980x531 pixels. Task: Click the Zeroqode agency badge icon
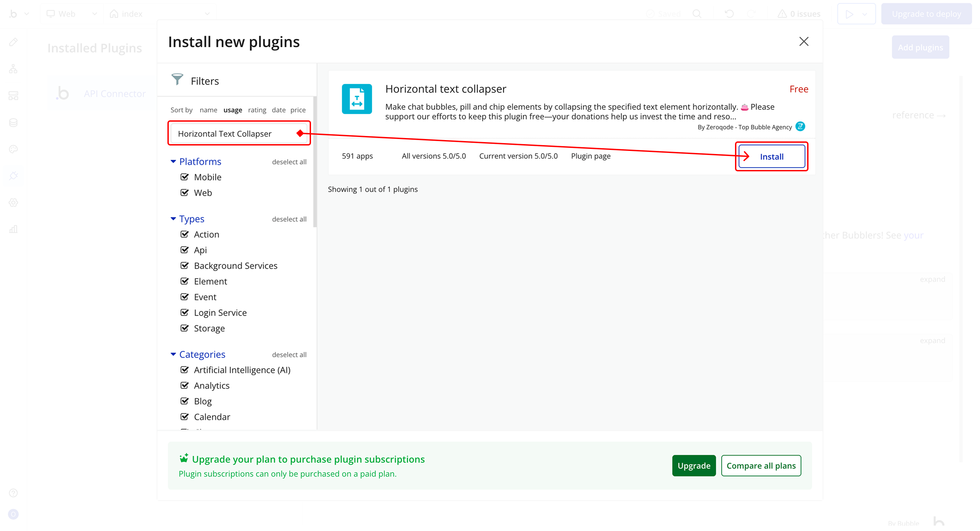tap(800, 126)
